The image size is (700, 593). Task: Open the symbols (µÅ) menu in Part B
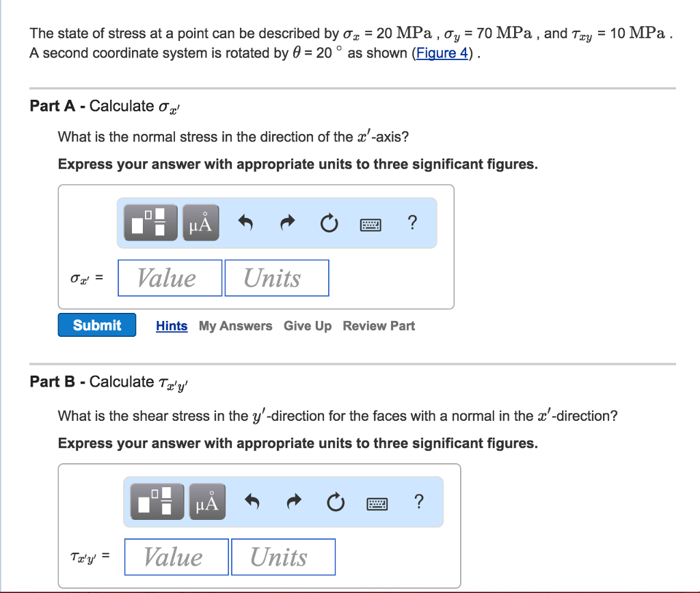tap(206, 503)
